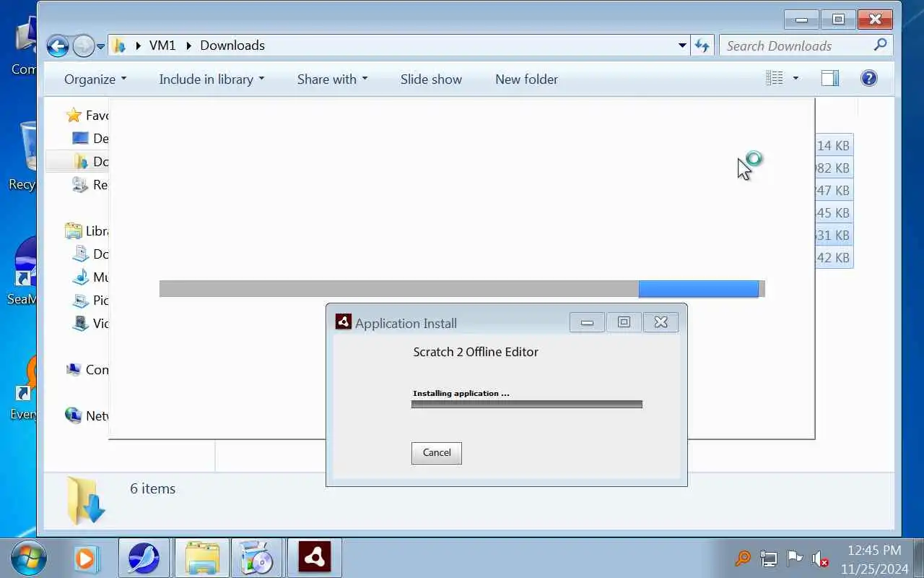Viewport: 924px width, 578px height.
Task: Open Pictures library in navigation pane
Action: tap(90, 301)
